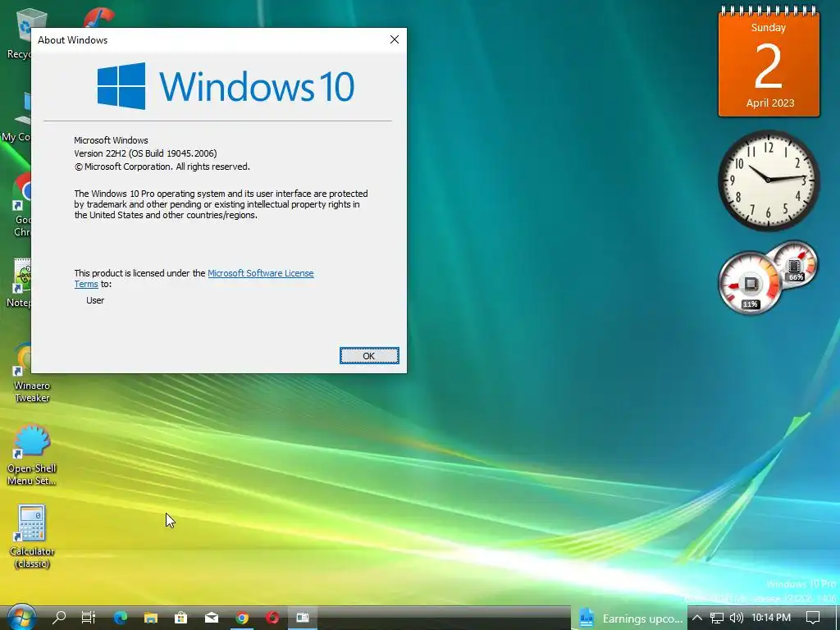The image size is (840, 630).
Task: Select the Notepad desktop shortcut
Action: (20, 284)
